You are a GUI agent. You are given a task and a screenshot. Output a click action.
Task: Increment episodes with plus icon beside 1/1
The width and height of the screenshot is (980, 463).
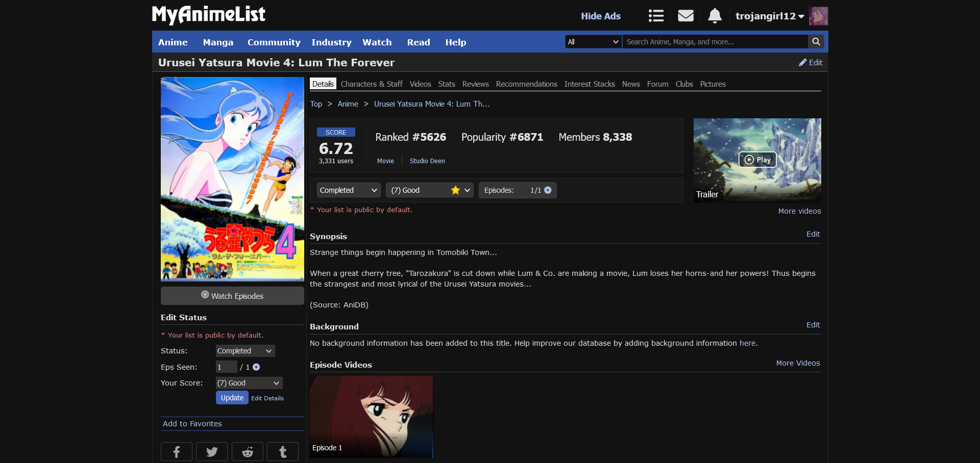pyautogui.click(x=548, y=190)
